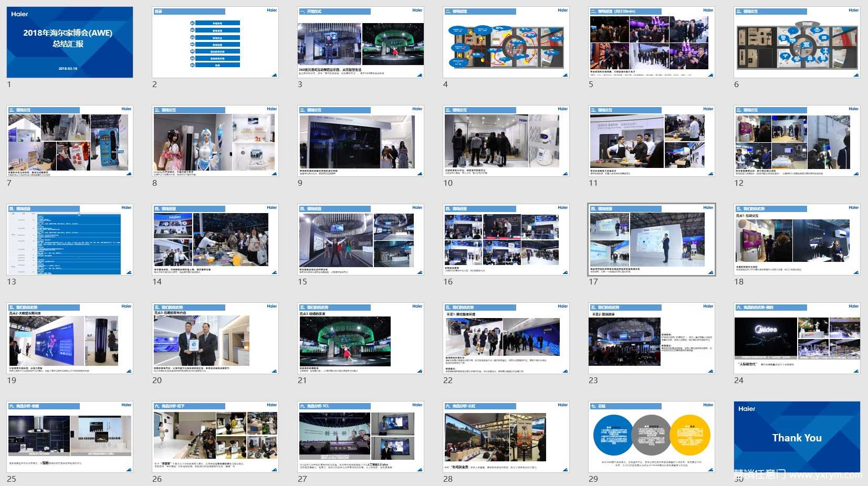Select slide 24 Midea thumbnail
868x486 pixels.
pos(797,339)
